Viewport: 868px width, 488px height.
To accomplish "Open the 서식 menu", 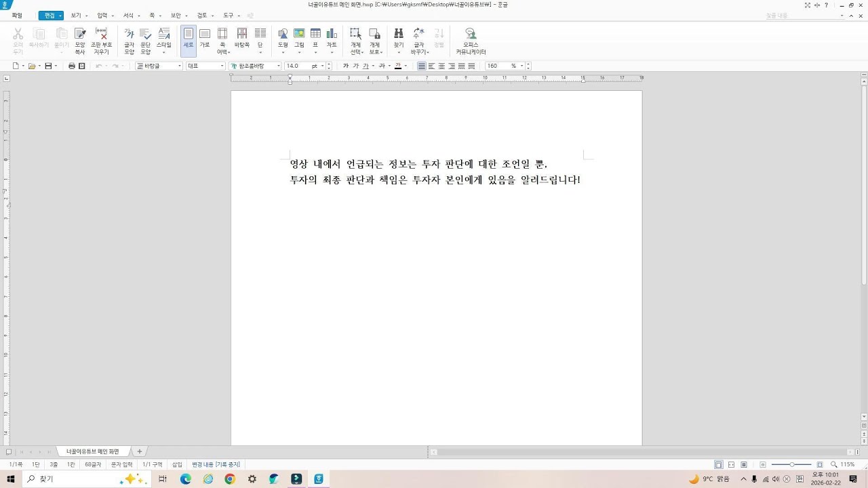I will [128, 15].
